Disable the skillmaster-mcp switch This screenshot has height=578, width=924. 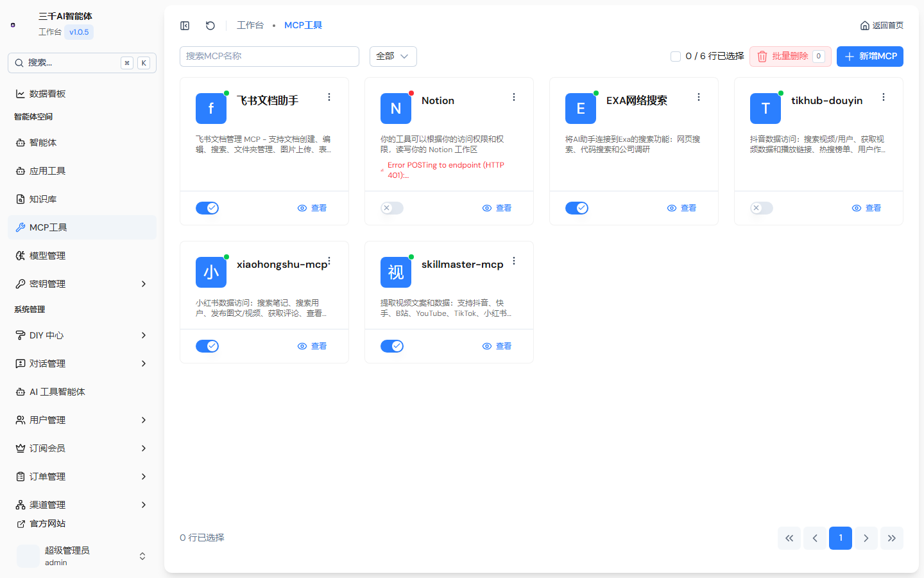click(392, 346)
